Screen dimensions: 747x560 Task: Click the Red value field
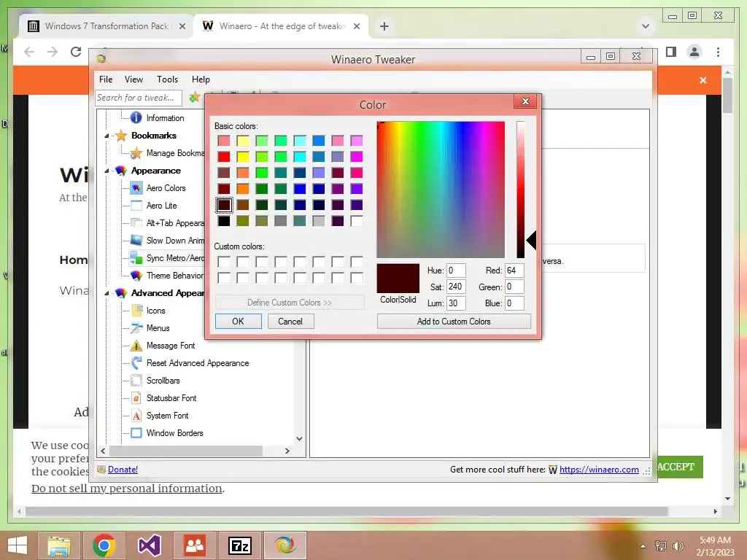click(x=514, y=271)
